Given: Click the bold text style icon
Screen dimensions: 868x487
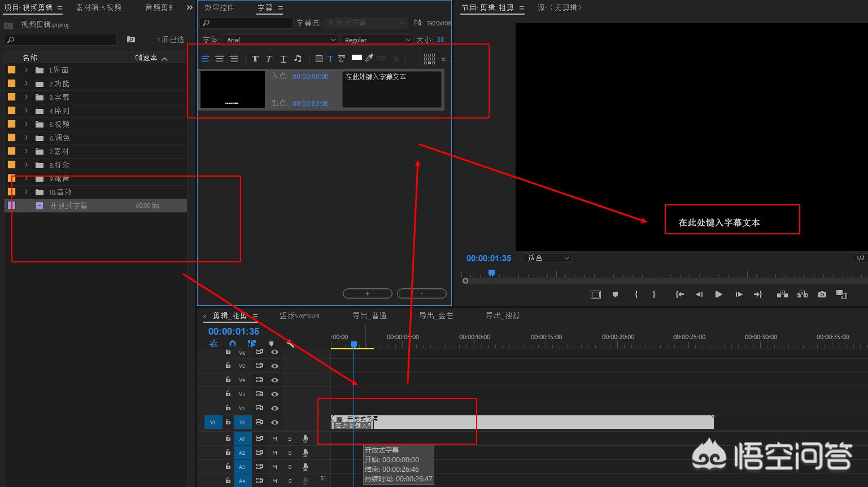Looking at the screenshot, I should [255, 59].
